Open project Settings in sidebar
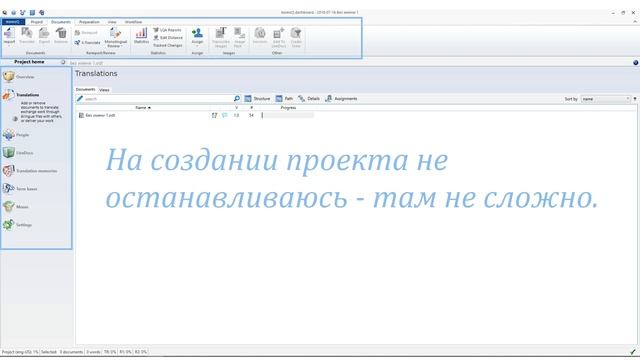640x360 pixels. click(x=18, y=224)
